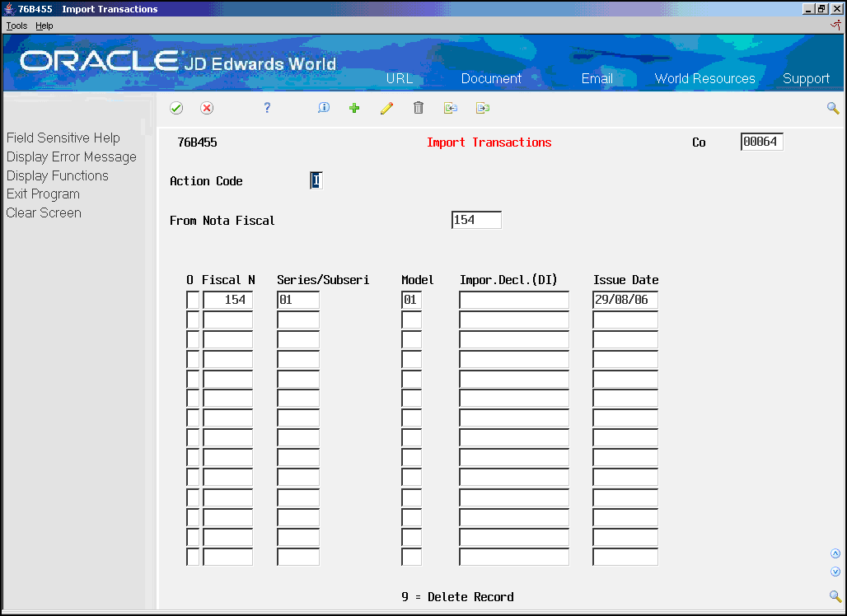Click Fiscal N cell showing 154

tap(227, 300)
